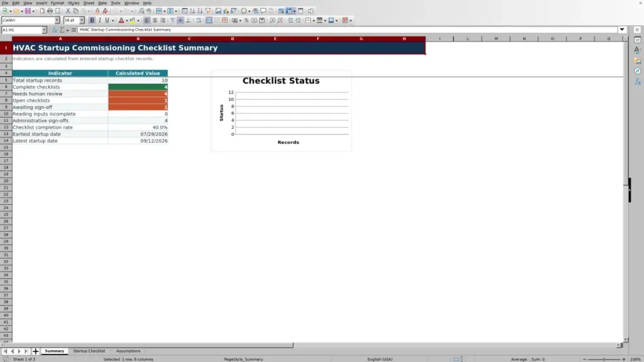Viewport: 644px width, 362px height.
Task: Add a new sheet with plus button
Action: [x=35, y=351]
